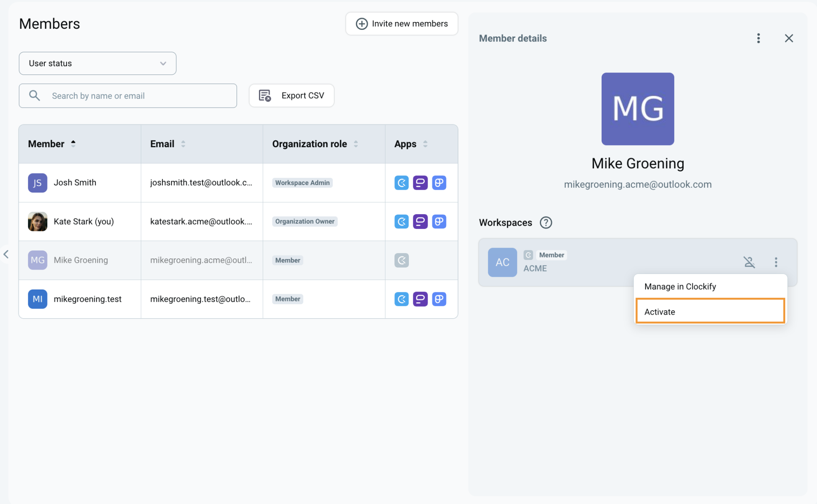The width and height of the screenshot is (817, 504).
Task: Click the deactivated user icon in ACME workspace
Action: [x=749, y=262]
